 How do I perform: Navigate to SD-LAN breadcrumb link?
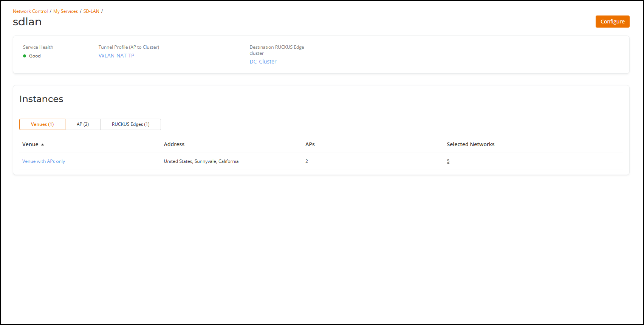click(91, 11)
